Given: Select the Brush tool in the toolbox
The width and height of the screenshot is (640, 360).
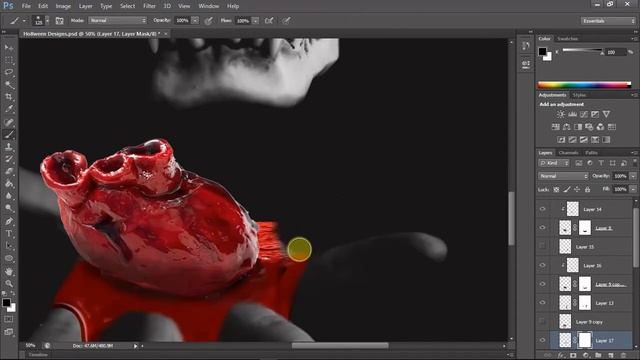Looking at the screenshot, I should tap(9, 134).
